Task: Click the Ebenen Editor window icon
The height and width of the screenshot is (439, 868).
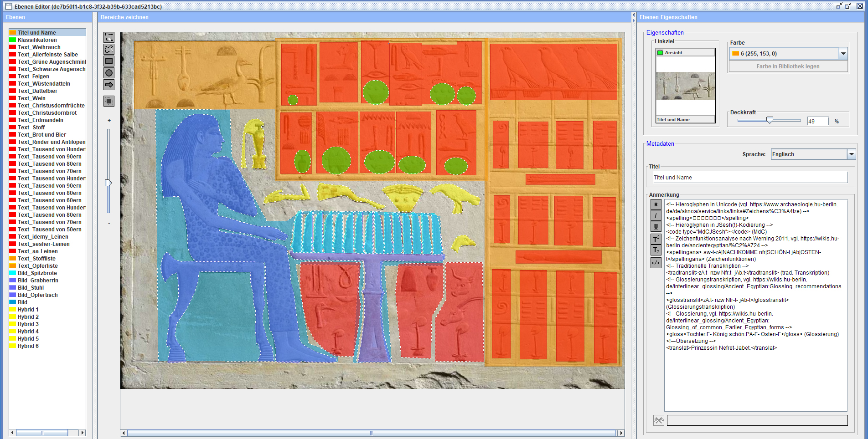Action: click(x=8, y=6)
